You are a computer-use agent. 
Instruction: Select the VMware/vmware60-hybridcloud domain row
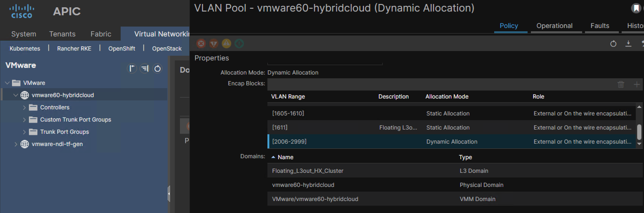(455, 199)
